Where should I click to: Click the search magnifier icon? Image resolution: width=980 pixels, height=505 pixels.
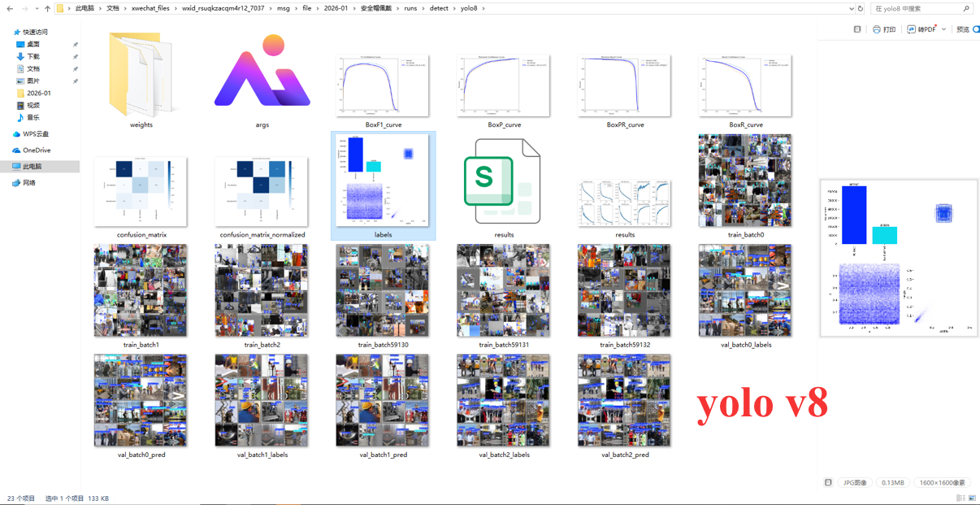click(x=966, y=8)
